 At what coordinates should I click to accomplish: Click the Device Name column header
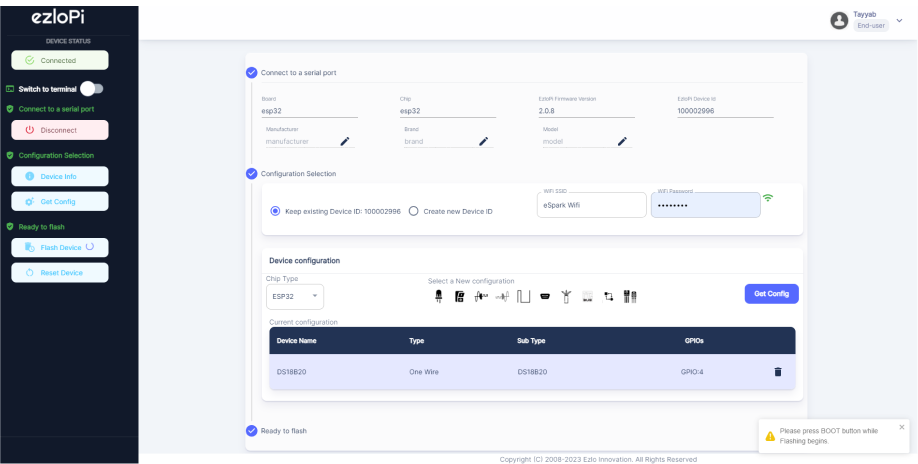tap(296, 341)
